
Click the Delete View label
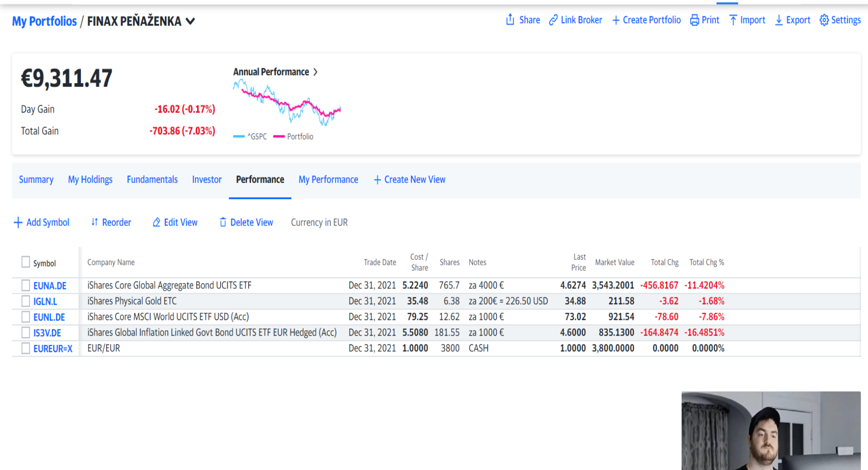click(x=252, y=222)
